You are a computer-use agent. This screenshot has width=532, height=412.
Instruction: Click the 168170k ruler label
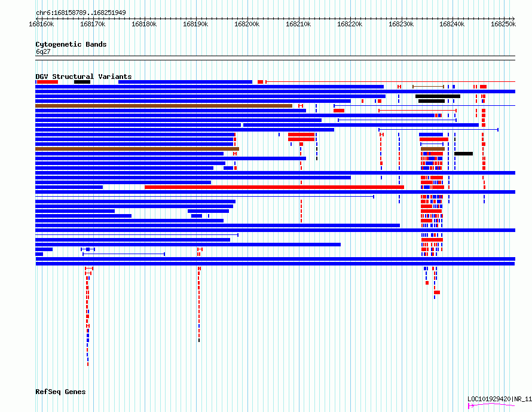click(x=93, y=24)
